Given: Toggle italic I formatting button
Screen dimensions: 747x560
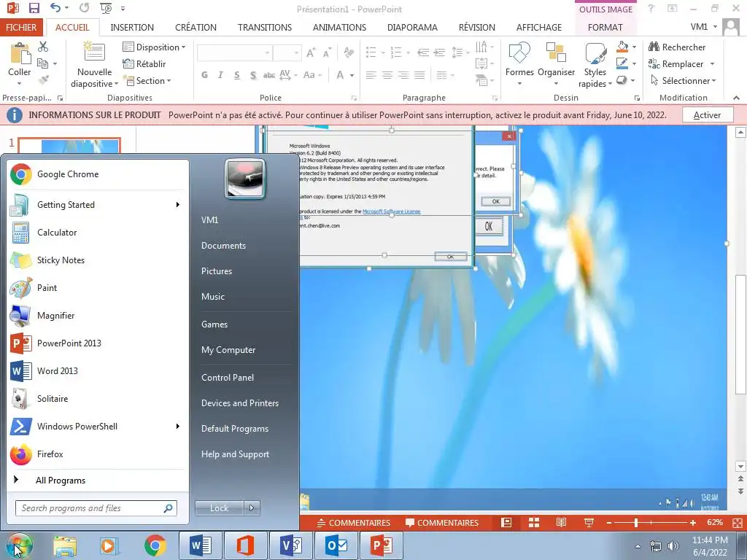Looking at the screenshot, I should pyautogui.click(x=220, y=75).
